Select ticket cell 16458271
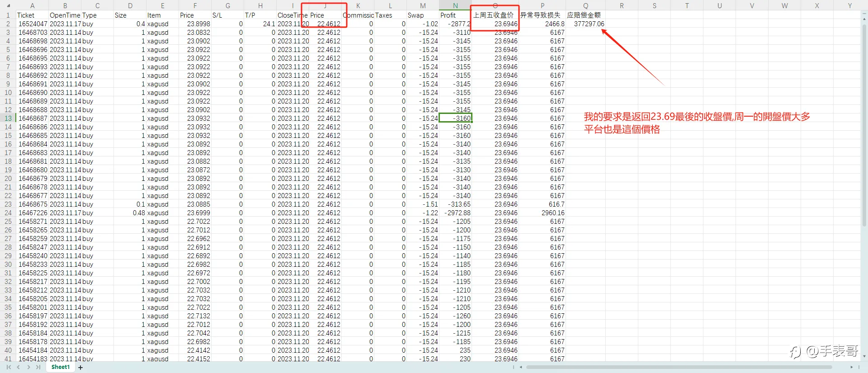868x373 pixels. pyautogui.click(x=33, y=221)
